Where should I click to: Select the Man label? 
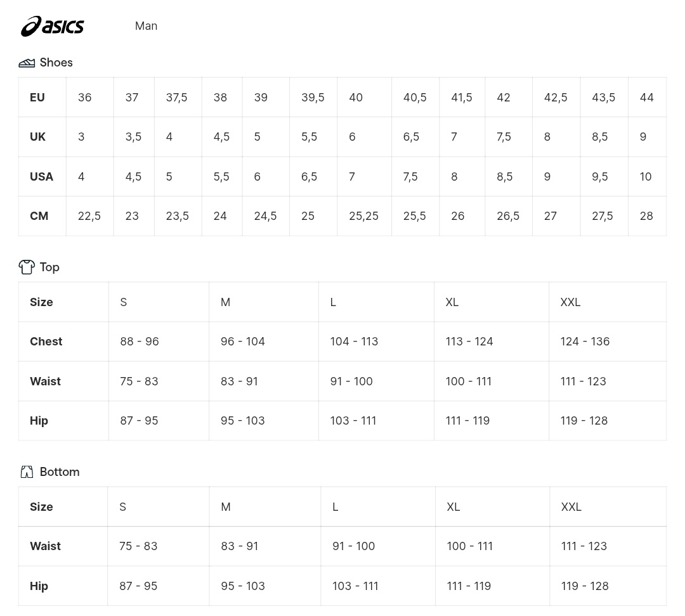click(146, 26)
